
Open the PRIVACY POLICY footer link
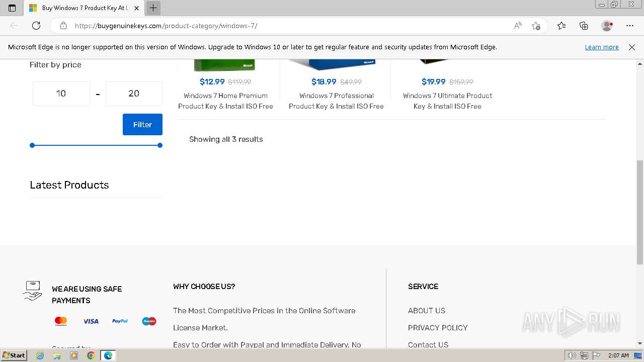(x=438, y=328)
